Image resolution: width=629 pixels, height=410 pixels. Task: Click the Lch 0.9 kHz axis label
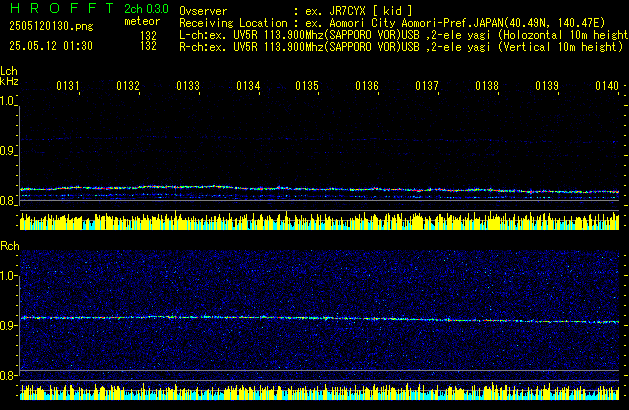[x=7, y=151]
